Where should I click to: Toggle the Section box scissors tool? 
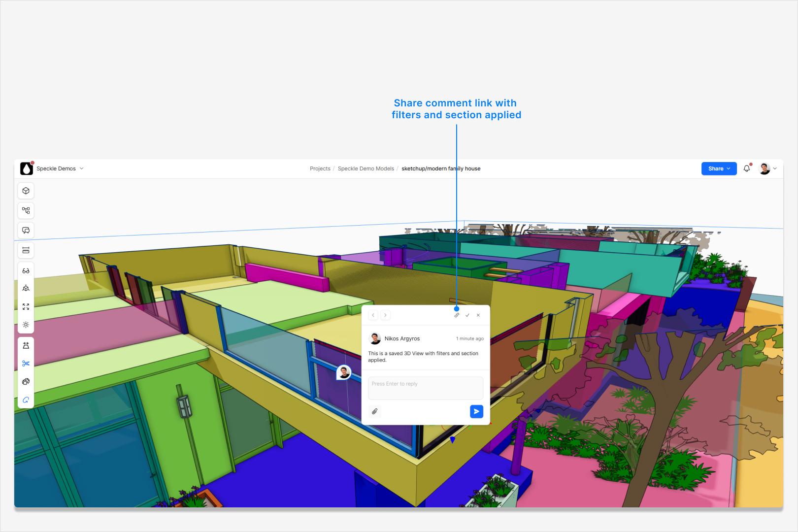click(26, 364)
